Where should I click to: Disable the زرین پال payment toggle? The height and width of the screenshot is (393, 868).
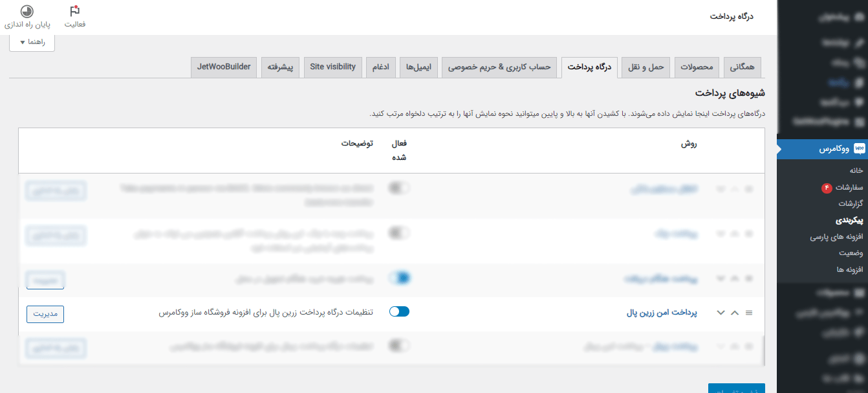point(399,311)
